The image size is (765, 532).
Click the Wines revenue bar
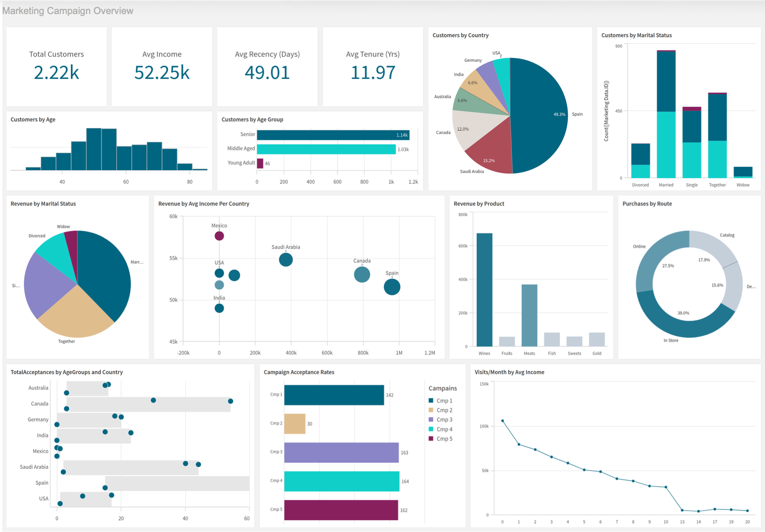pyautogui.click(x=484, y=289)
